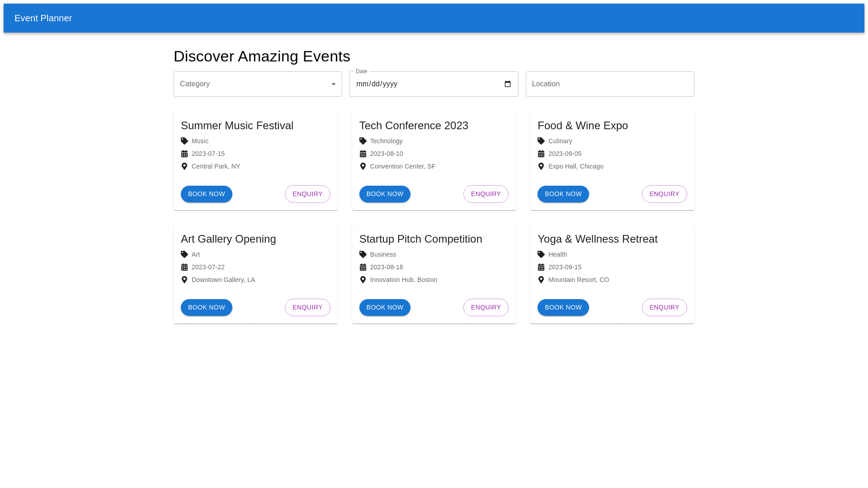The width and height of the screenshot is (868, 488).
Task: Click Enquiry on Art Gallery Opening card
Action: click(x=307, y=307)
